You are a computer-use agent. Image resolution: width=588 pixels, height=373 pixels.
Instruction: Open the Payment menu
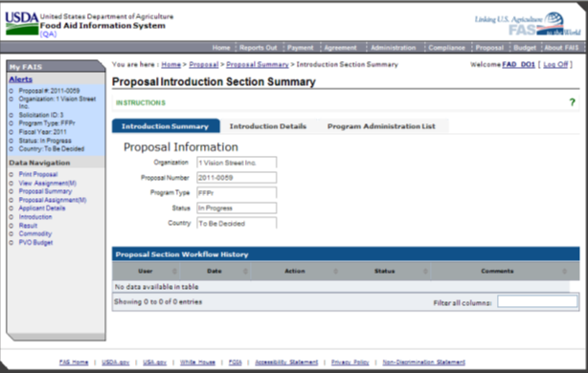(x=300, y=48)
